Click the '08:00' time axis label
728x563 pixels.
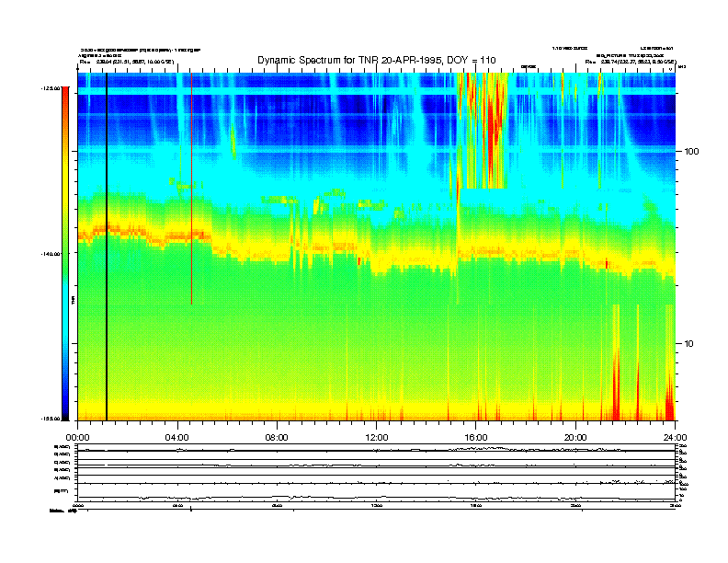click(277, 438)
